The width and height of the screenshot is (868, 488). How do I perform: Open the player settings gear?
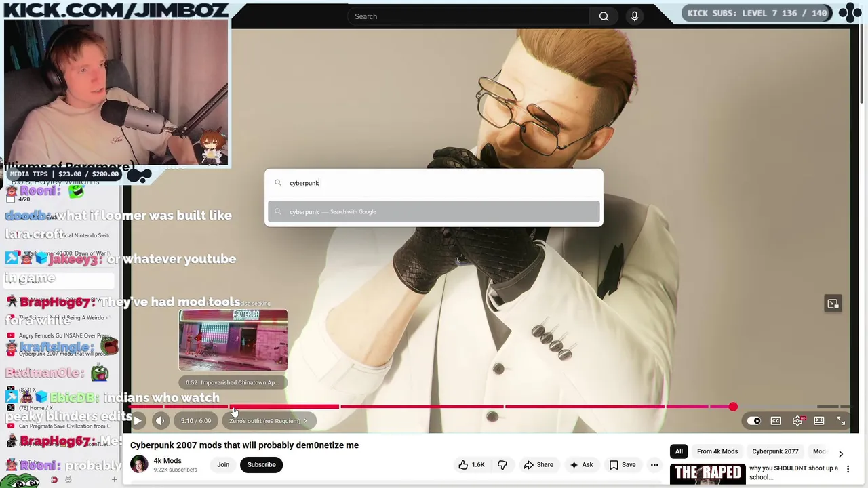click(797, 421)
